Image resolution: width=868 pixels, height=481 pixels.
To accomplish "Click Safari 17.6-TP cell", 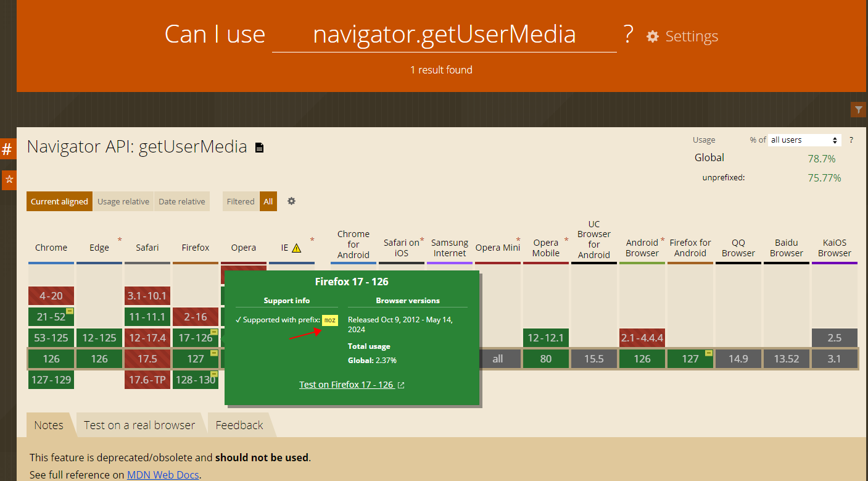I will 147,380.
